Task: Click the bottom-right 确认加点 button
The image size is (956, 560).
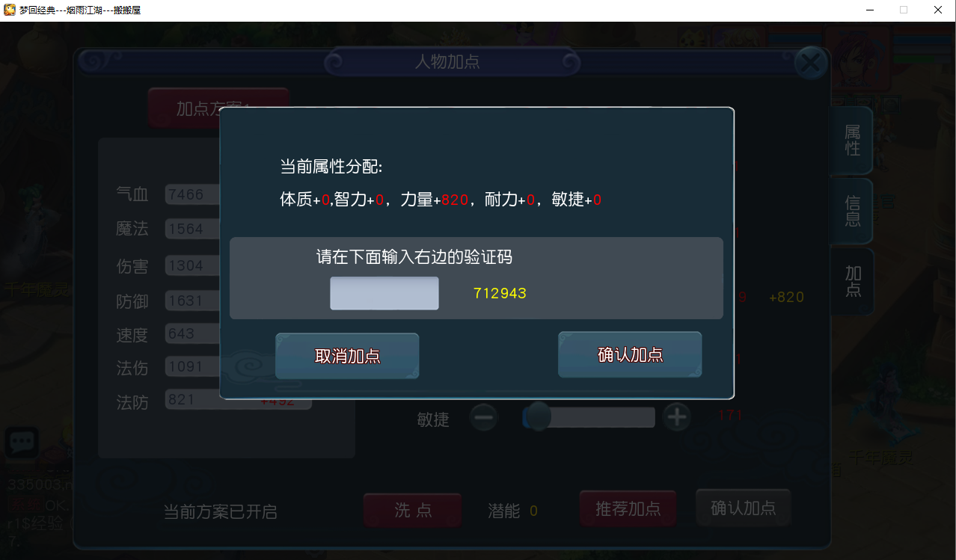Action: (743, 508)
